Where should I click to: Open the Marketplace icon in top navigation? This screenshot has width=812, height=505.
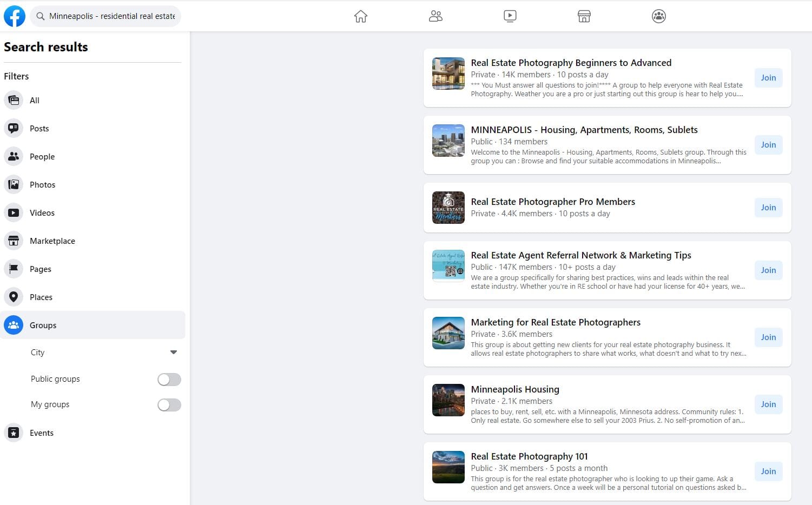584,16
